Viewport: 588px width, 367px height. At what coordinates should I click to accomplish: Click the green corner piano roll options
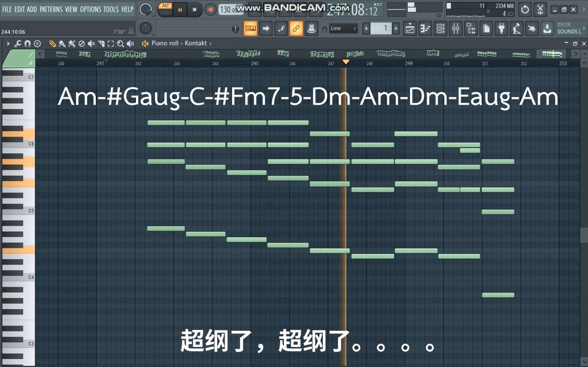[x=18, y=58]
